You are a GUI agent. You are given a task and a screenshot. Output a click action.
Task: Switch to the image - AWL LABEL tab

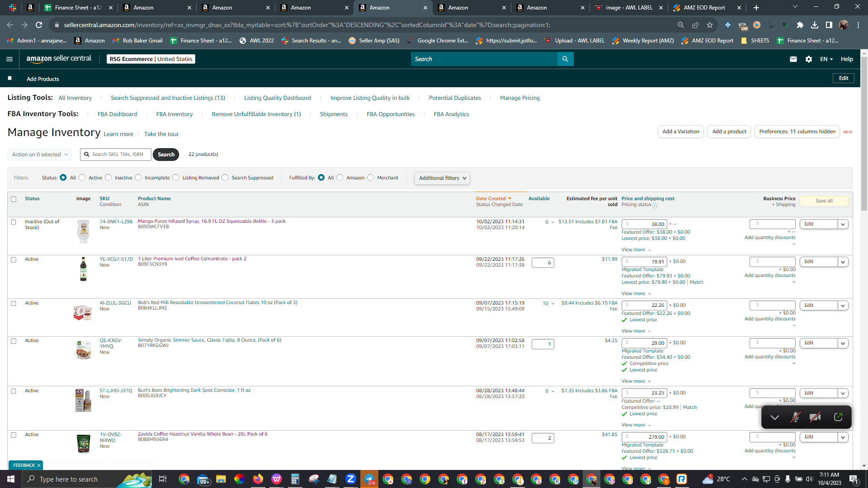628,8
